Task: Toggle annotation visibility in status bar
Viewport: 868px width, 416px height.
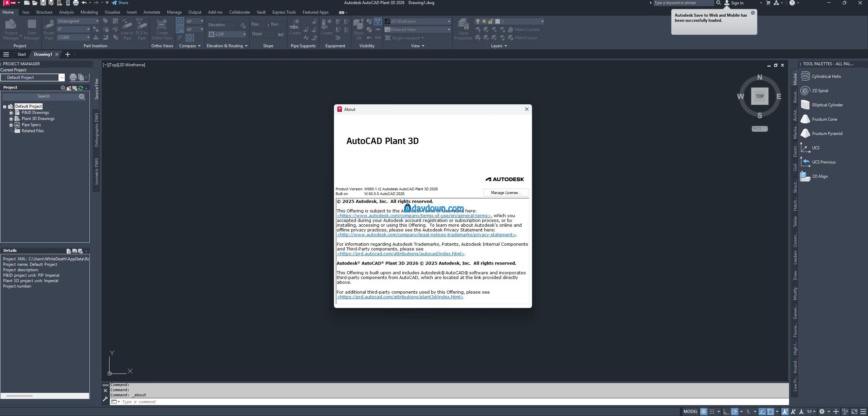Action: coord(785,412)
